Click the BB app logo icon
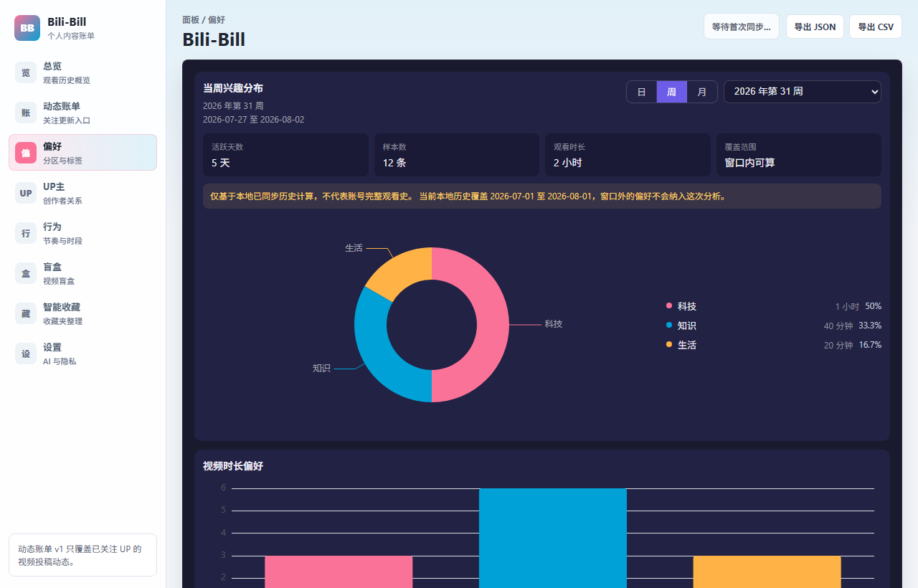The width and height of the screenshot is (918, 588). [x=27, y=28]
